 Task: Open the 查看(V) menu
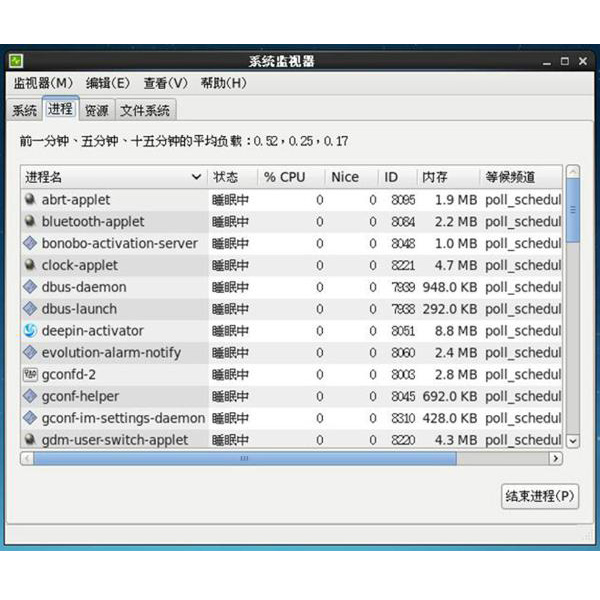[165, 83]
